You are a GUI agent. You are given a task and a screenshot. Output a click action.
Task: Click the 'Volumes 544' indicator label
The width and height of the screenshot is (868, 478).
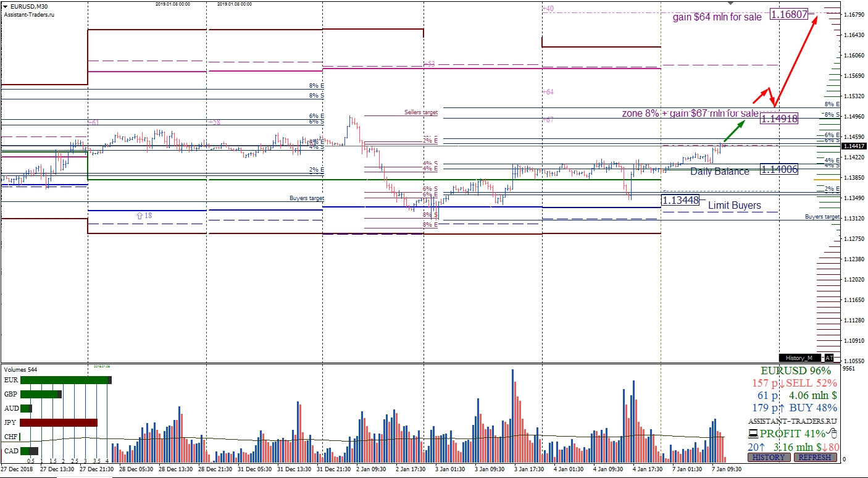click(20, 371)
